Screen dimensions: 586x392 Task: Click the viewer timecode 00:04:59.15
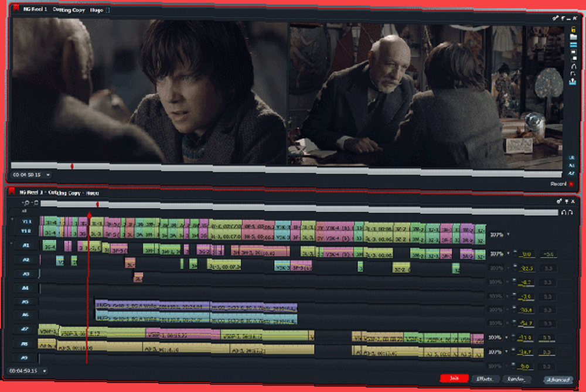(26, 175)
